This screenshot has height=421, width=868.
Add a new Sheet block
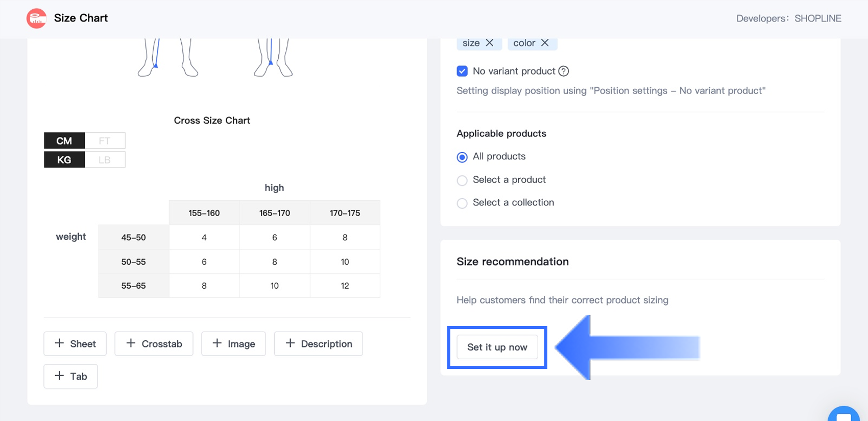point(75,344)
